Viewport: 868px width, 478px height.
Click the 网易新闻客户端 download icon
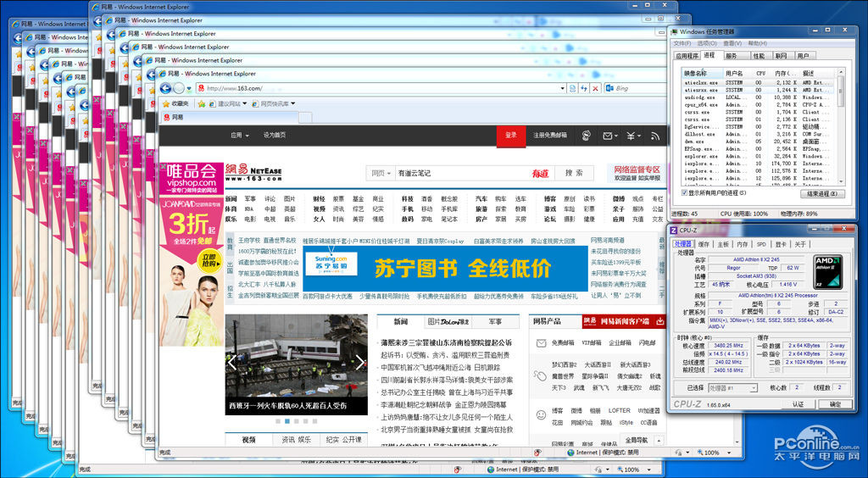659,321
